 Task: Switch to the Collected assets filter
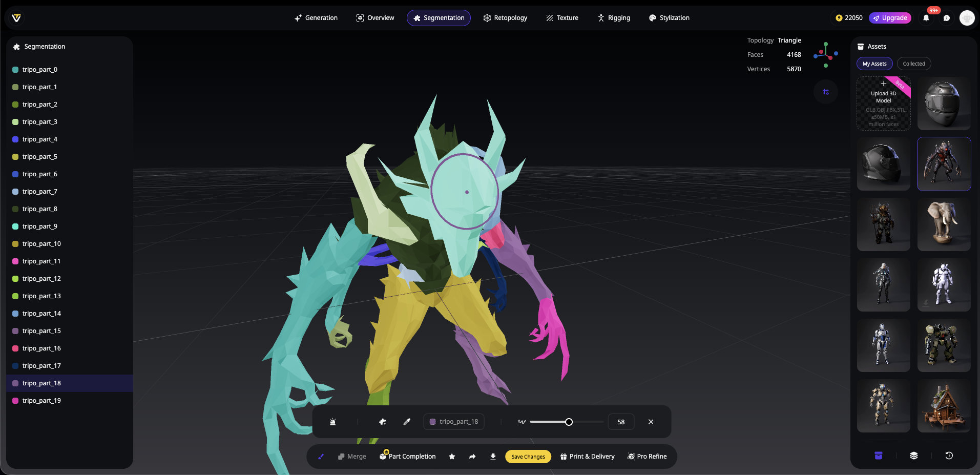tap(913, 64)
